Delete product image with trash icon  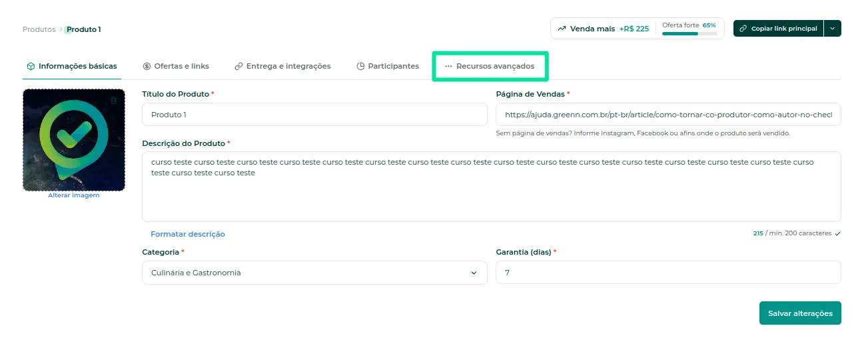click(x=113, y=100)
